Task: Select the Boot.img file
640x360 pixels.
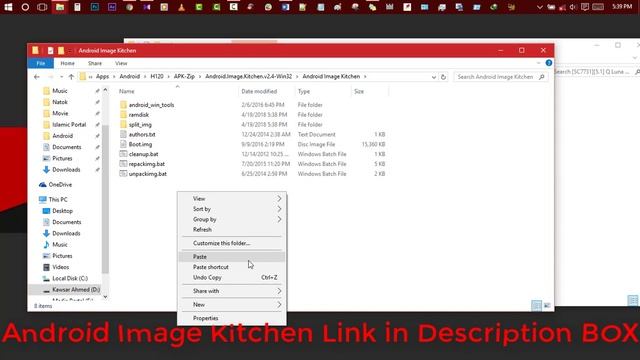Action: point(140,144)
